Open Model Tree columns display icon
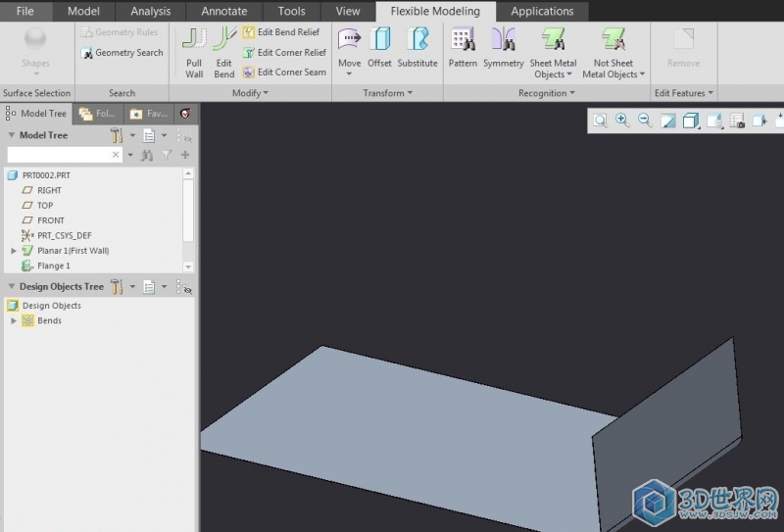This screenshot has width=784, height=532. [x=149, y=135]
